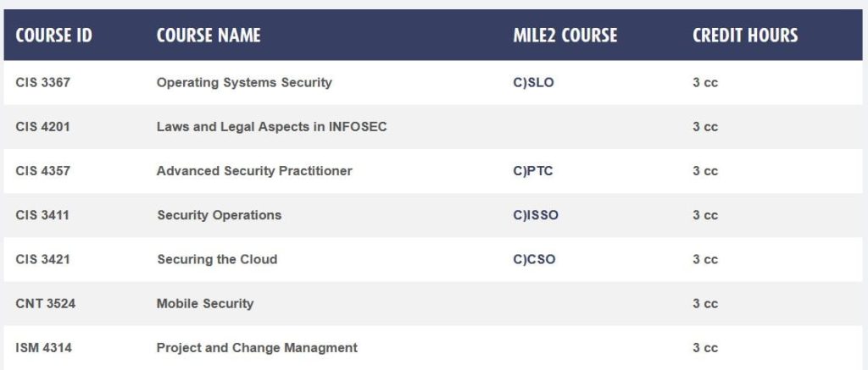Click the COURSE NAME column header
Image resolution: width=868 pixels, height=370 pixels.
click(209, 36)
